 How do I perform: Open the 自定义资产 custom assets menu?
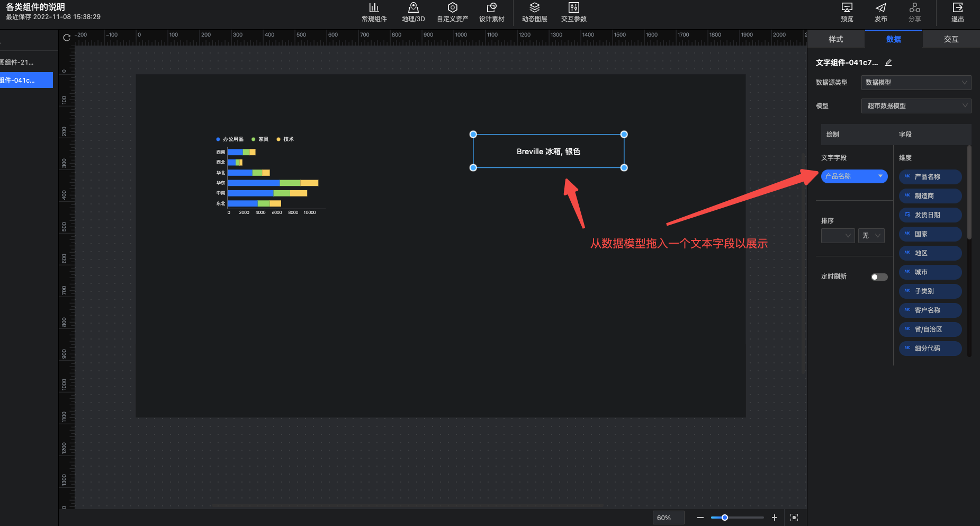pos(452,12)
